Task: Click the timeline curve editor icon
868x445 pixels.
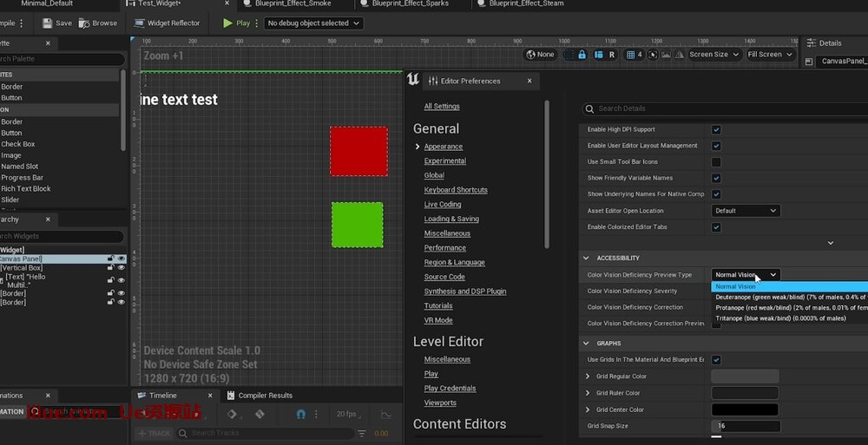Action: pyautogui.click(x=386, y=415)
